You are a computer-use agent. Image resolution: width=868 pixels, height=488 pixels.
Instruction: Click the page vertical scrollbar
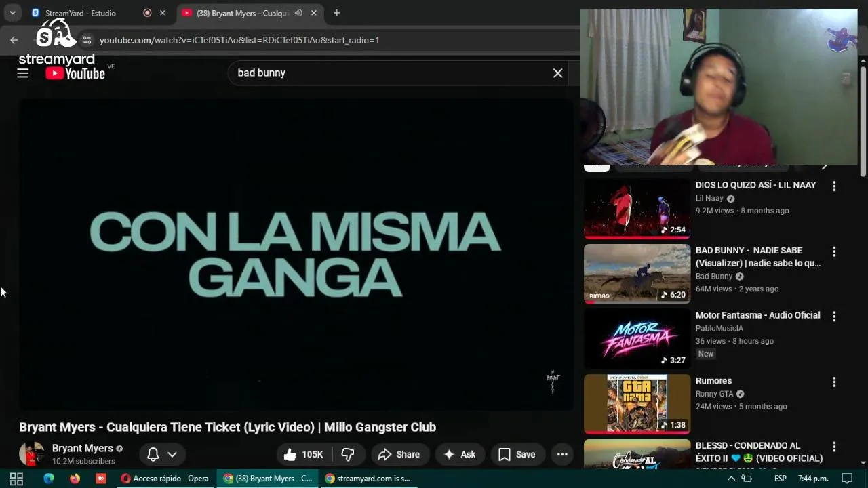[x=863, y=122]
